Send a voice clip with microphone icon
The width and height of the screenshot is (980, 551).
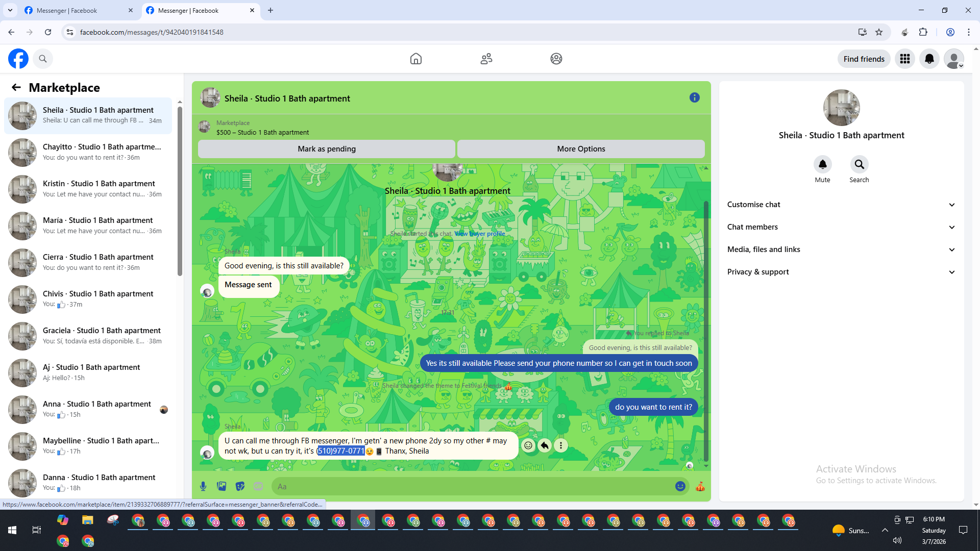pyautogui.click(x=203, y=486)
